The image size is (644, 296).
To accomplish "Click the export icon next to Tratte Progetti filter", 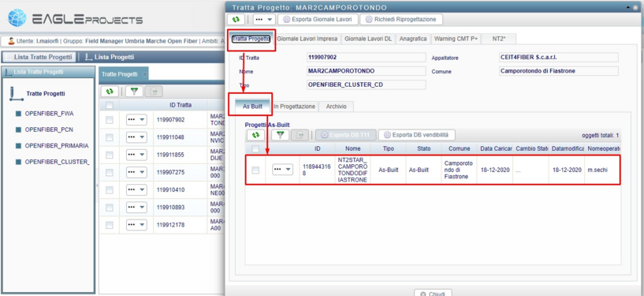I will click(x=154, y=92).
